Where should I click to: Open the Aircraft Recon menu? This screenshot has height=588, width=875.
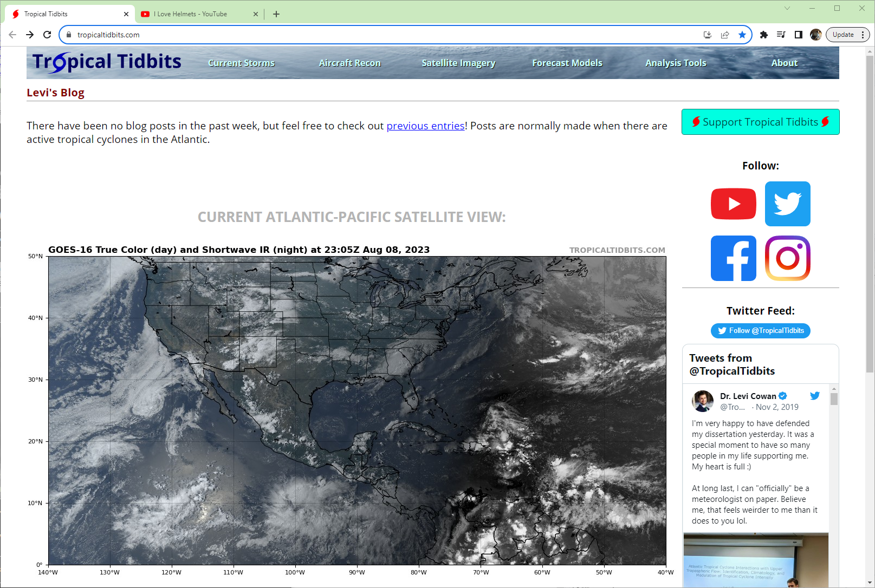point(349,63)
